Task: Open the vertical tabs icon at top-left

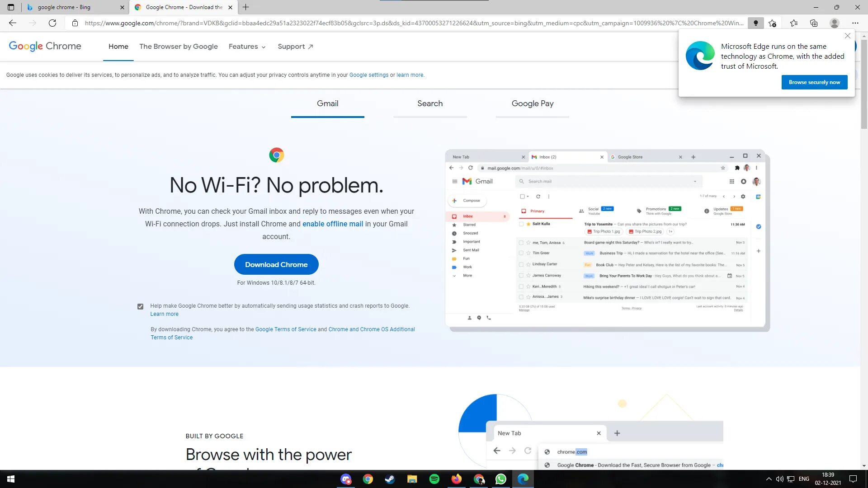Action: coord(11,7)
